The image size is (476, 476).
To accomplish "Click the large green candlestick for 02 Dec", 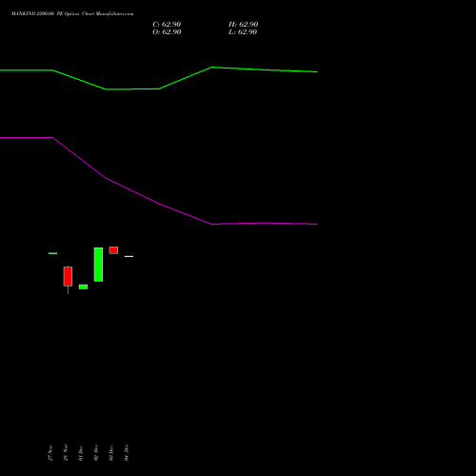I will 98,265.
